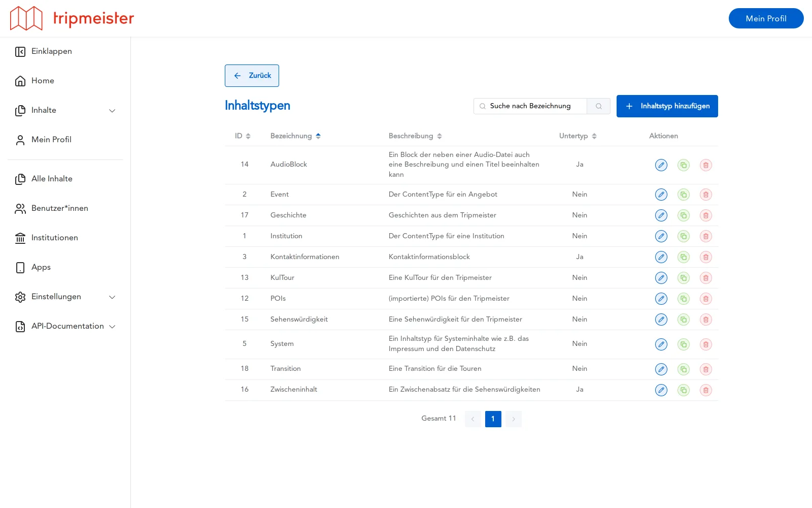Delete the System content type
Image resolution: width=812 pixels, height=508 pixels.
click(706, 344)
